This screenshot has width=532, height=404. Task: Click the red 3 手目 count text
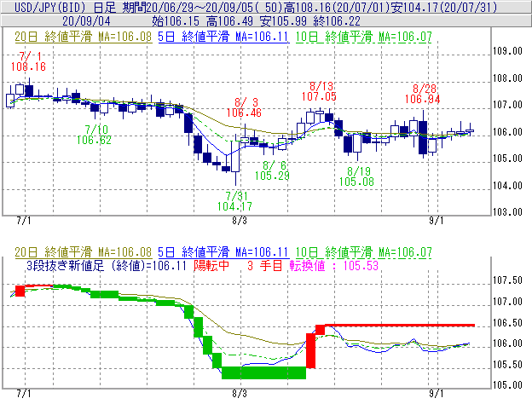coord(265,266)
